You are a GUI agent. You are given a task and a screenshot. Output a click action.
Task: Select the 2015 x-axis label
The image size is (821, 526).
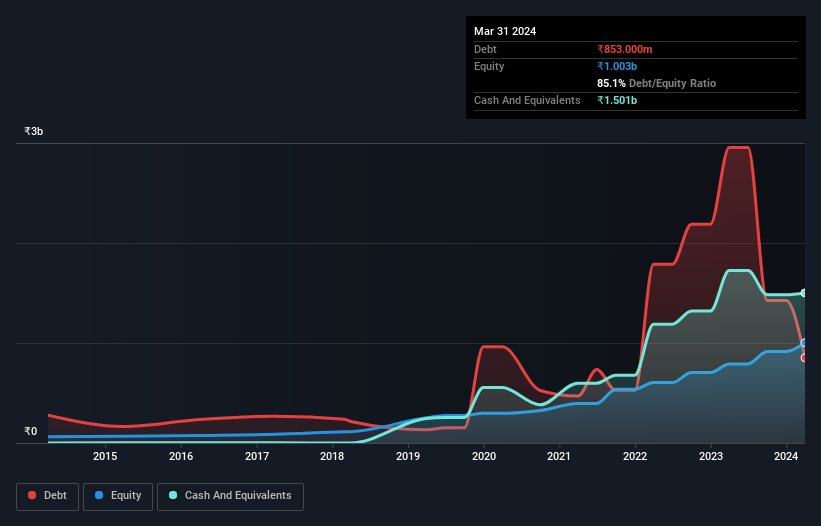[105, 456]
